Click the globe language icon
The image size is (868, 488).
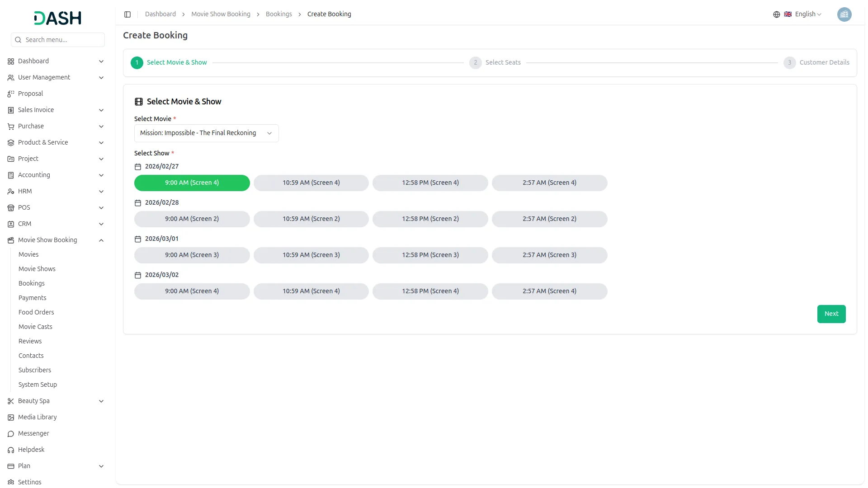pyautogui.click(x=776, y=14)
